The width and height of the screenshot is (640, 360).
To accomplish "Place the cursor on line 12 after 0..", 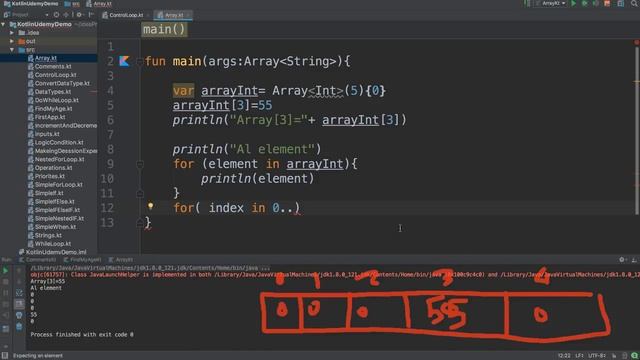I will (x=280, y=208).
